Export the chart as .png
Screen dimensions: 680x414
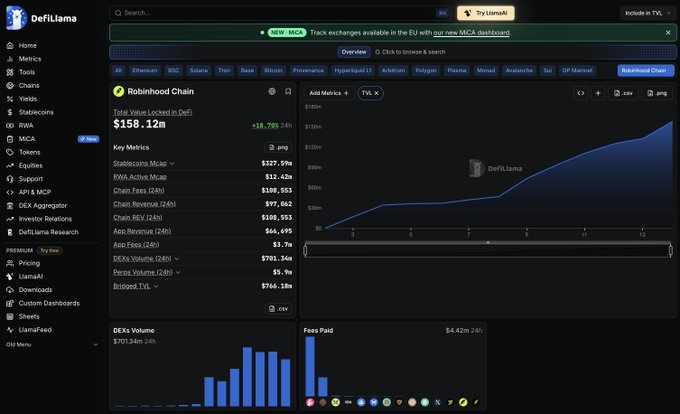pos(657,93)
